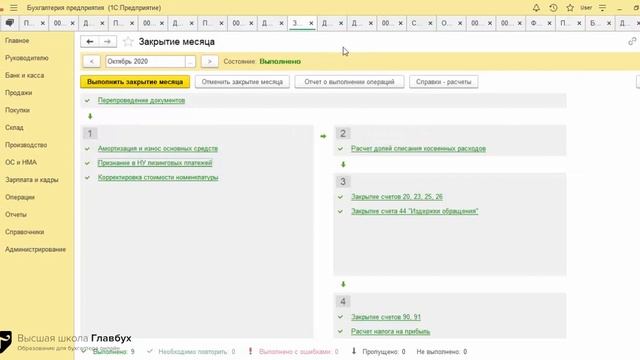Go forward with the right arrow button
Image resolution: width=640 pixels, height=360 pixels.
click(107, 42)
